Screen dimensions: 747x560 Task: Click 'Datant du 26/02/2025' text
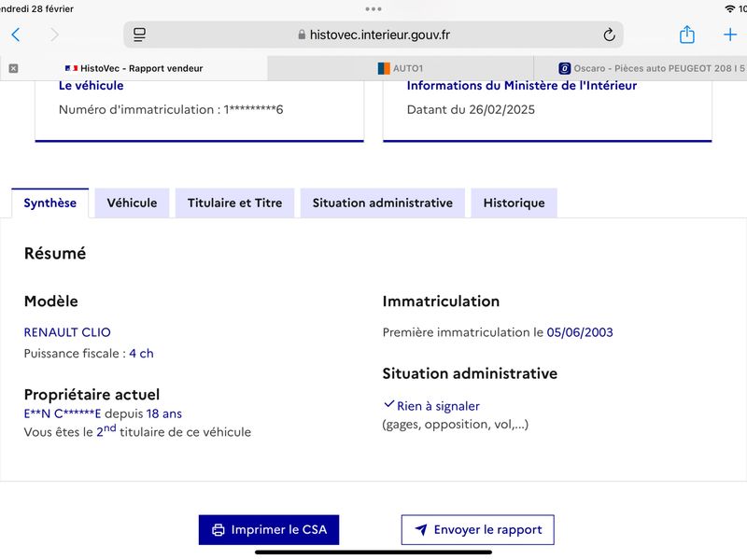point(471,109)
